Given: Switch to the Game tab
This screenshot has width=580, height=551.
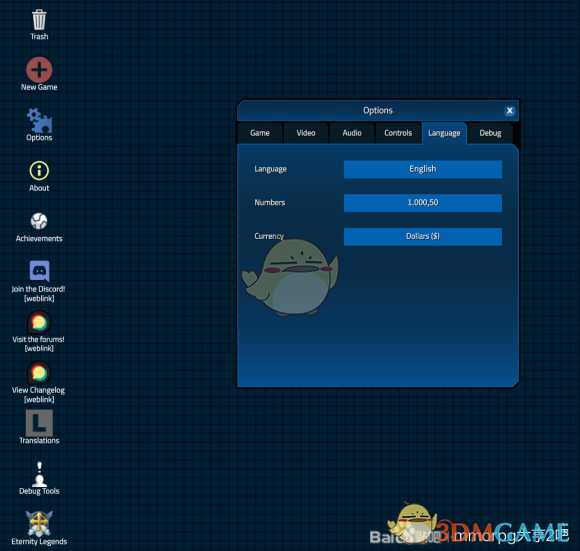Looking at the screenshot, I should (x=260, y=133).
